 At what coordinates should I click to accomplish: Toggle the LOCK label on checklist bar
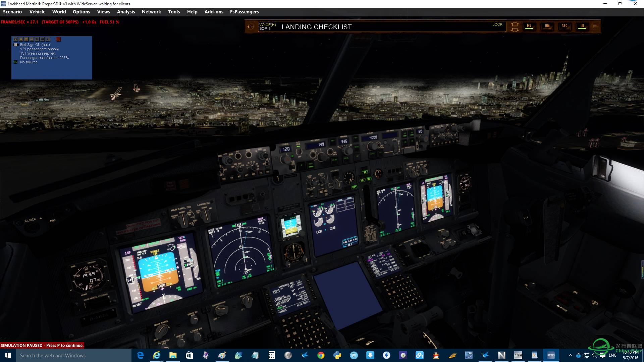[497, 24]
